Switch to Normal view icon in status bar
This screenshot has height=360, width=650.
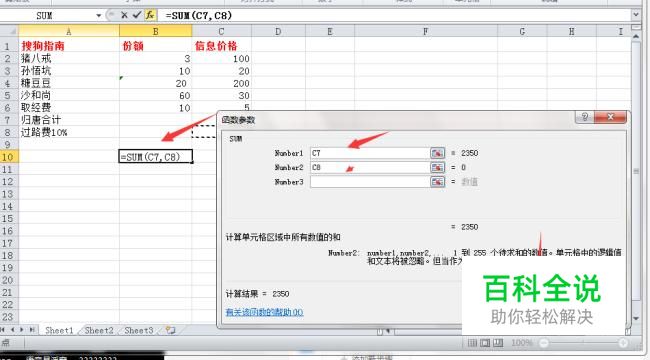pos(472,343)
